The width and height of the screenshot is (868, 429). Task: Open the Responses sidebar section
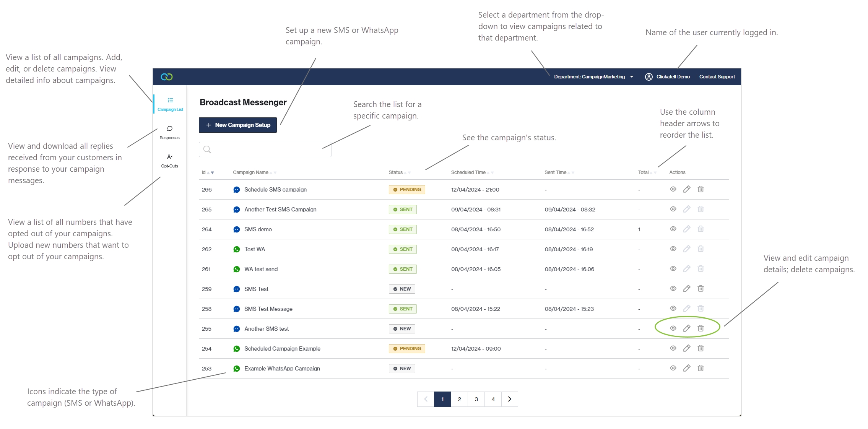pyautogui.click(x=169, y=132)
